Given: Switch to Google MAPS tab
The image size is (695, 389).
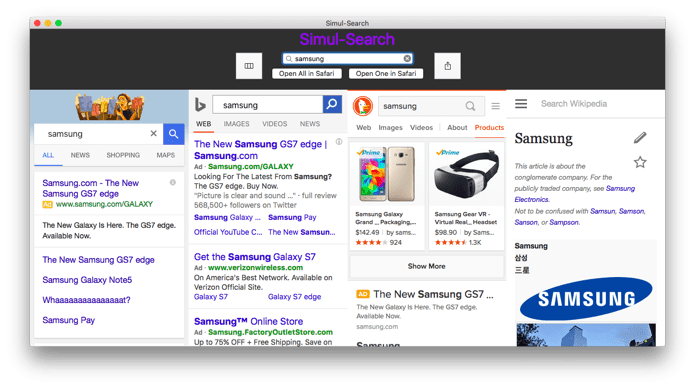Looking at the screenshot, I should pyautogui.click(x=166, y=156).
